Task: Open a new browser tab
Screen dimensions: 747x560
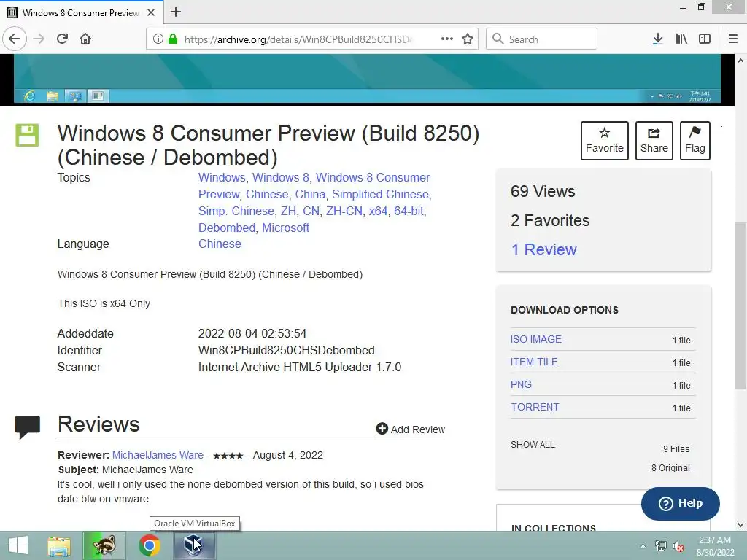Action: point(176,12)
